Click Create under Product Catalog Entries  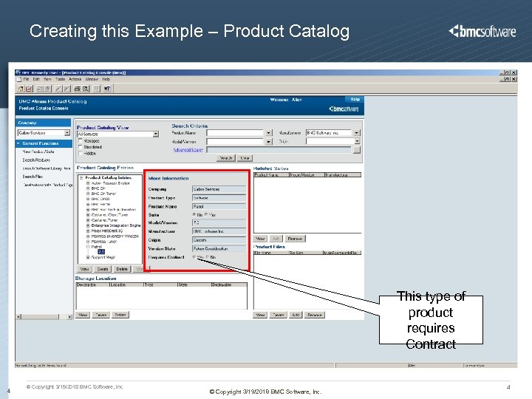[x=103, y=269]
